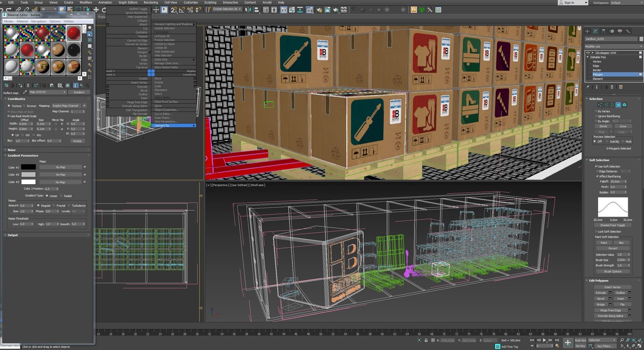Click the Undo arrow in main toolbar
This screenshot has height=350, width=644.
pyautogui.click(x=2, y=9)
